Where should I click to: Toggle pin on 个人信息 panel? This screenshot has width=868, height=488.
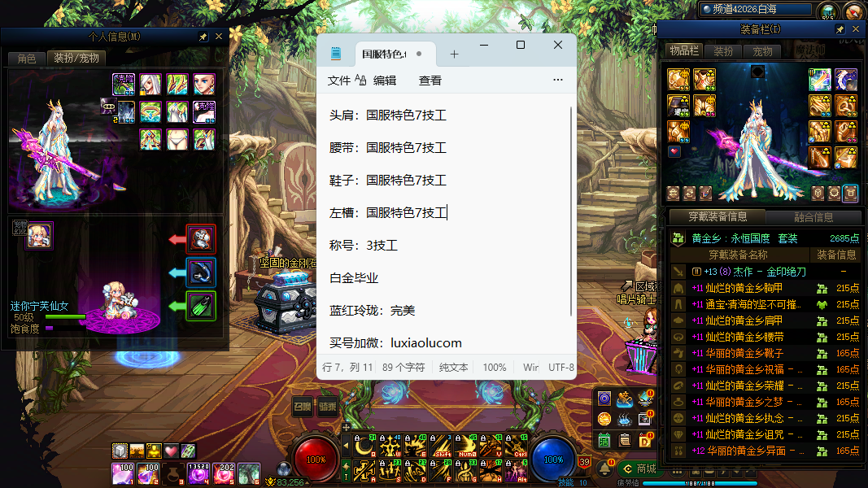pos(203,37)
